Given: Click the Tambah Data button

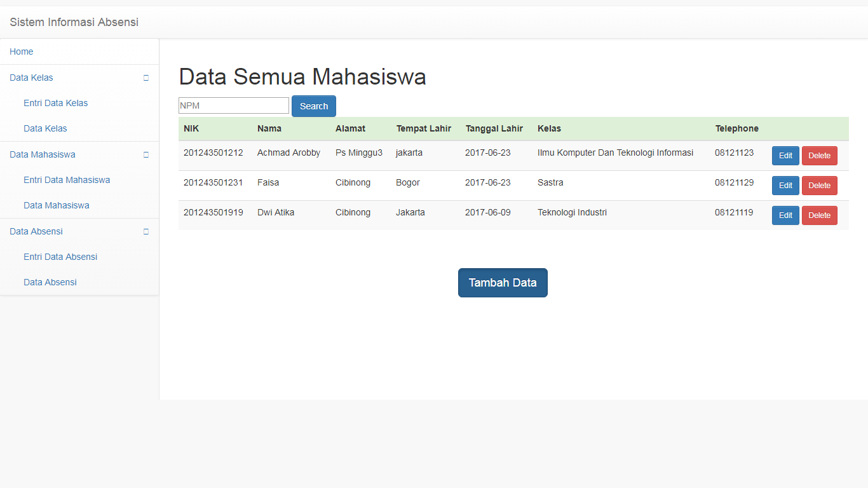Looking at the screenshot, I should [503, 282].
